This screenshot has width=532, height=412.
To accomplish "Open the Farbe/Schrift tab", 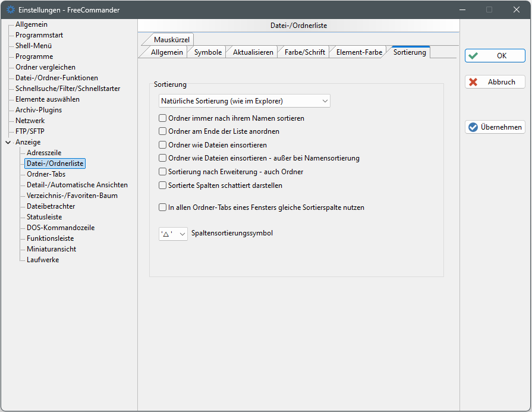I will (304, 52).
